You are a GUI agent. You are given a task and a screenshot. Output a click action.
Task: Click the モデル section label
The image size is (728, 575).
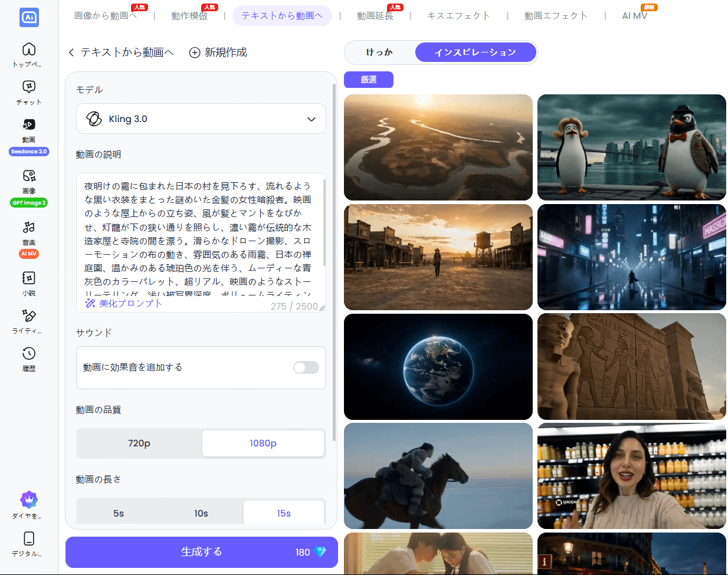pos(90,90)
